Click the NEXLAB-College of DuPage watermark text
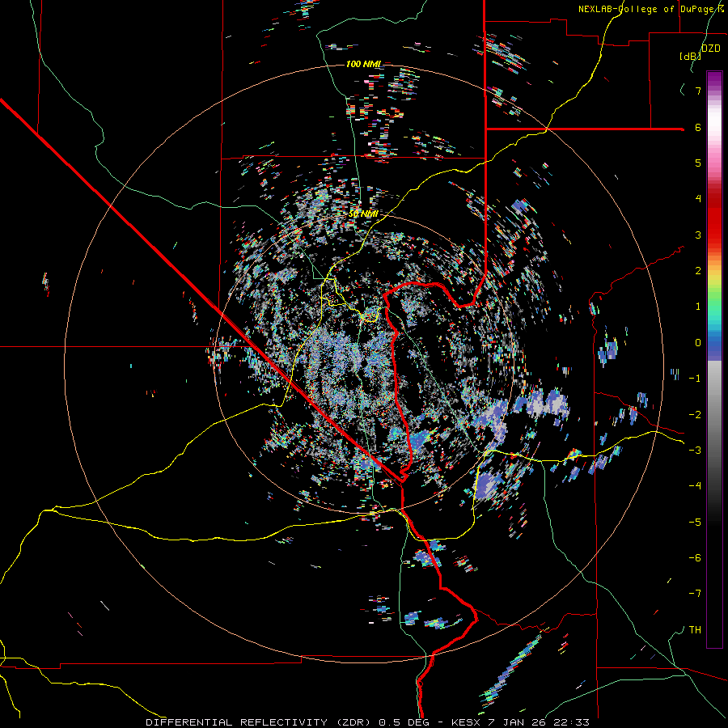The width and height of the screenshot is (728, 728). coord(652,9)
